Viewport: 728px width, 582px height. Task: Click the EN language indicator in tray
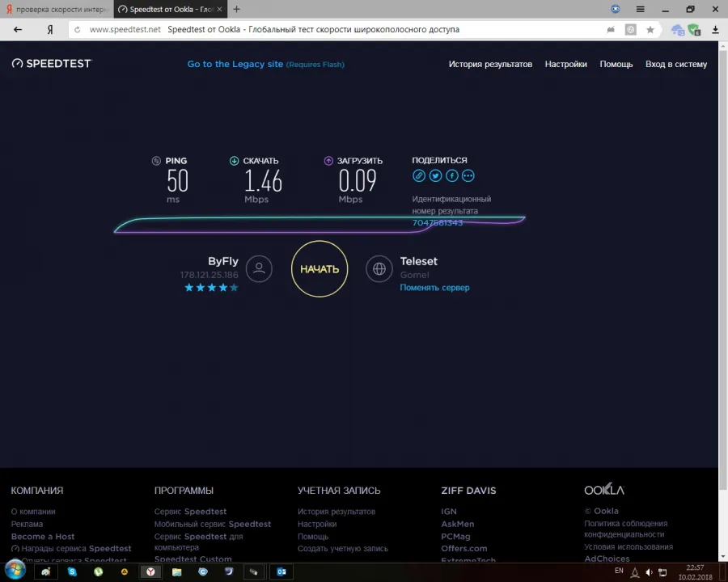(619, 571)
